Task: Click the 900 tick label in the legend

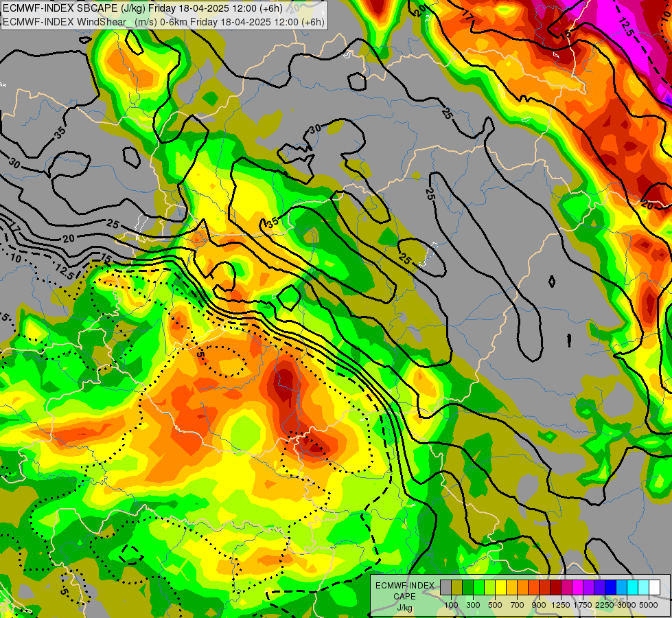Action: (x=539, y=605)
